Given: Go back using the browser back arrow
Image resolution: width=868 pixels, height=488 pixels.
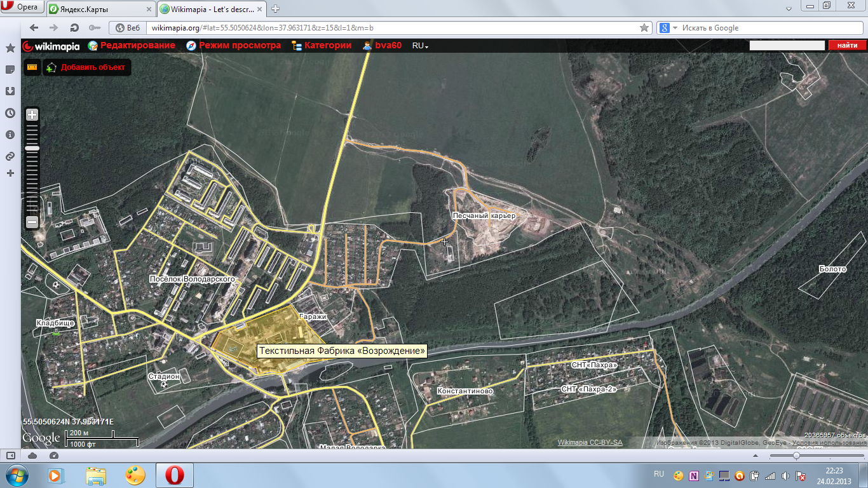Looking at the screenshot, I should (x=34, y=28).
